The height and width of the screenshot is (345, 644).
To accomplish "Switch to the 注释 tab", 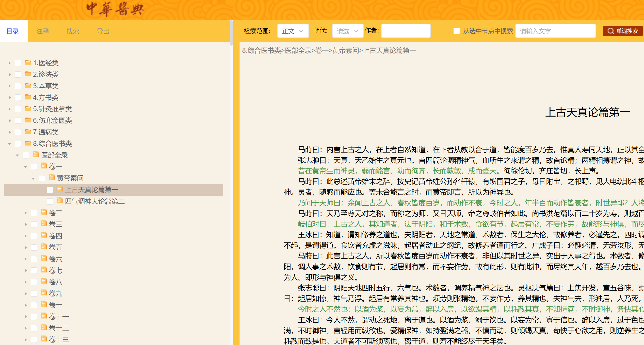I will pos(43,31).
